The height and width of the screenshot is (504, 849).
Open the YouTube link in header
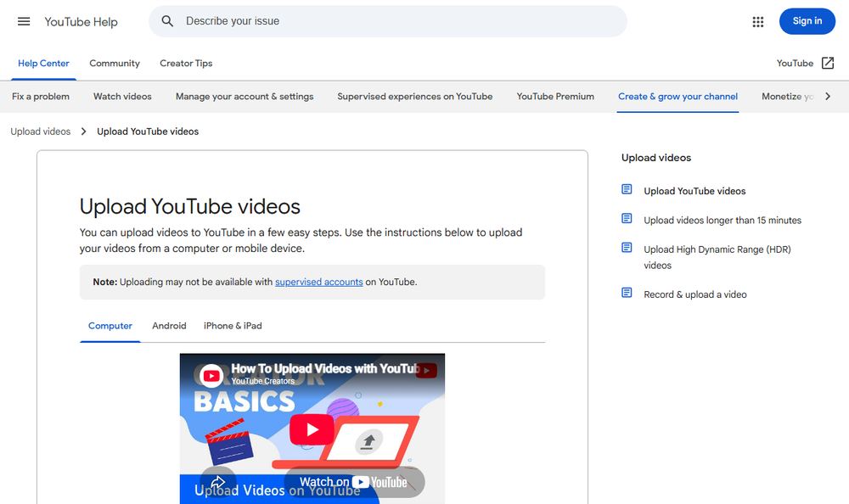coord(795,64)
